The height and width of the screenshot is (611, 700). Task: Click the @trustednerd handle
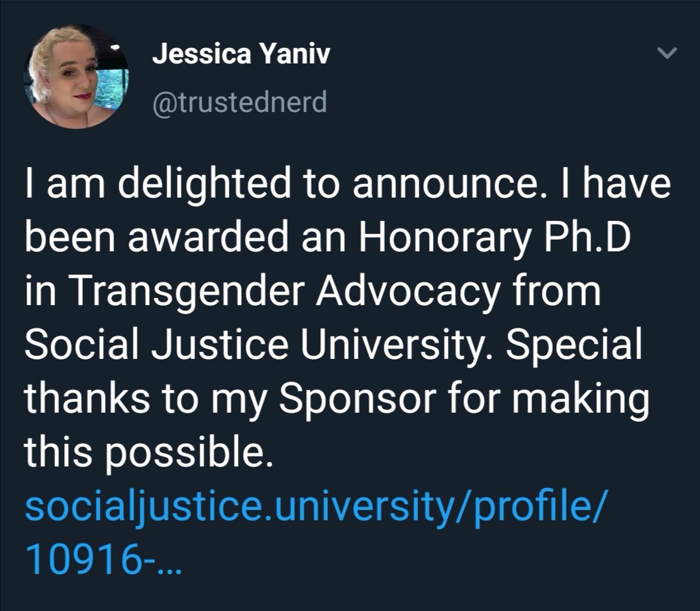point(239,102)
